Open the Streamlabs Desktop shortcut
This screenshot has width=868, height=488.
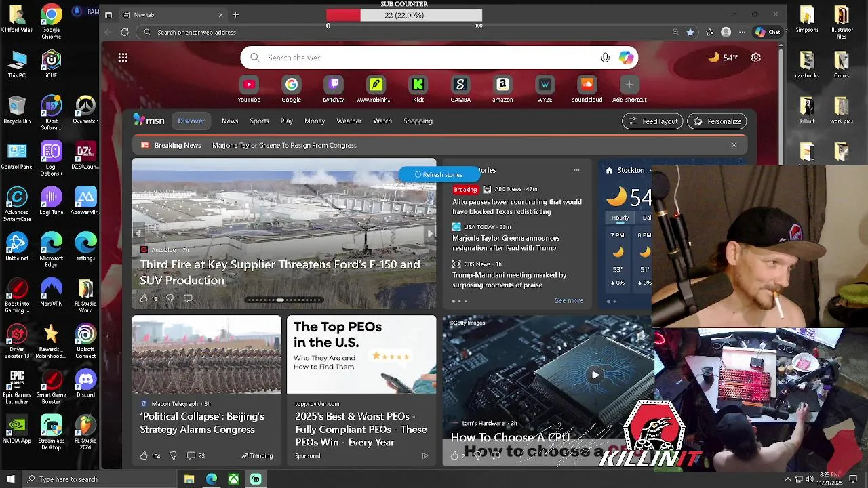click(x=51, y=432)
